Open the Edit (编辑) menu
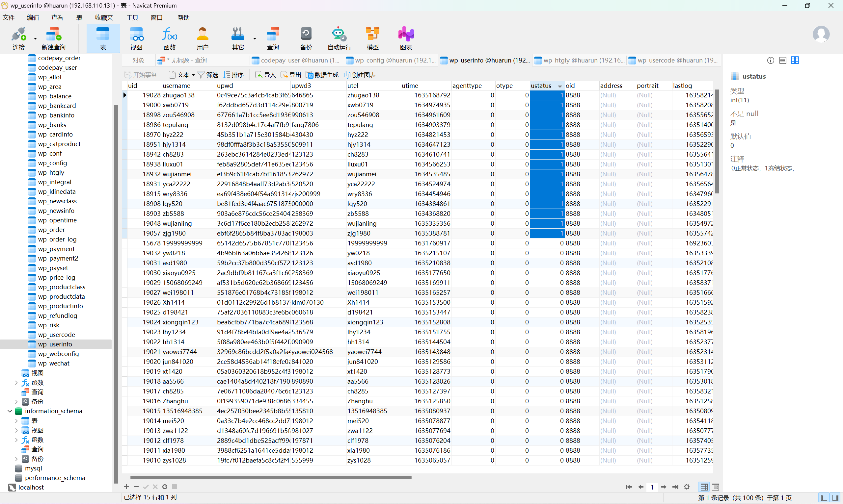Screen dimensions: 843x504 (33, 17)
